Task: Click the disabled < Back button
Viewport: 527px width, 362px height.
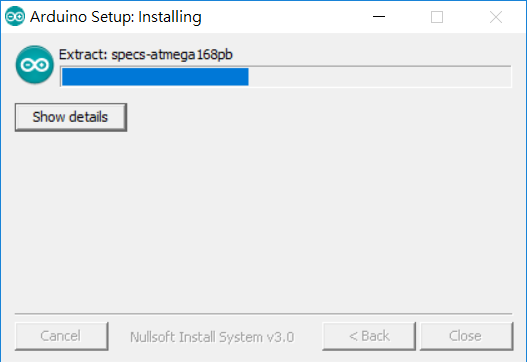Action: click(369, 336)
